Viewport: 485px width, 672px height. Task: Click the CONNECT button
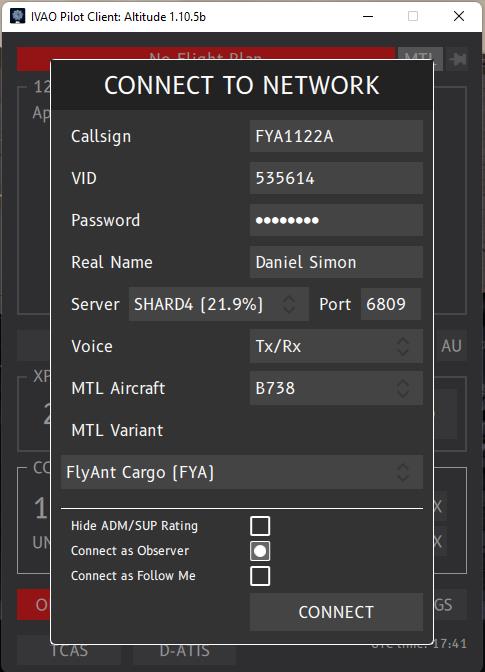(x=336, y=612)
